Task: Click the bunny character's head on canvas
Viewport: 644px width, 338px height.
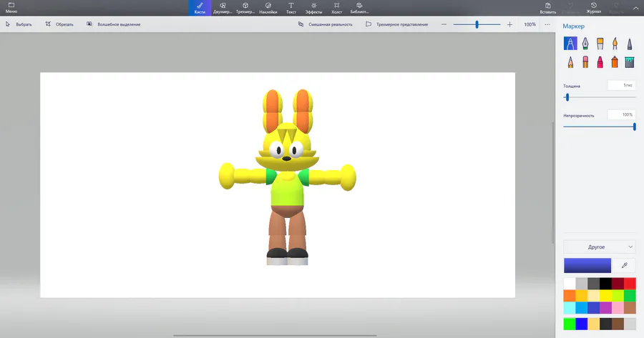Action: (x=287, y=148)
